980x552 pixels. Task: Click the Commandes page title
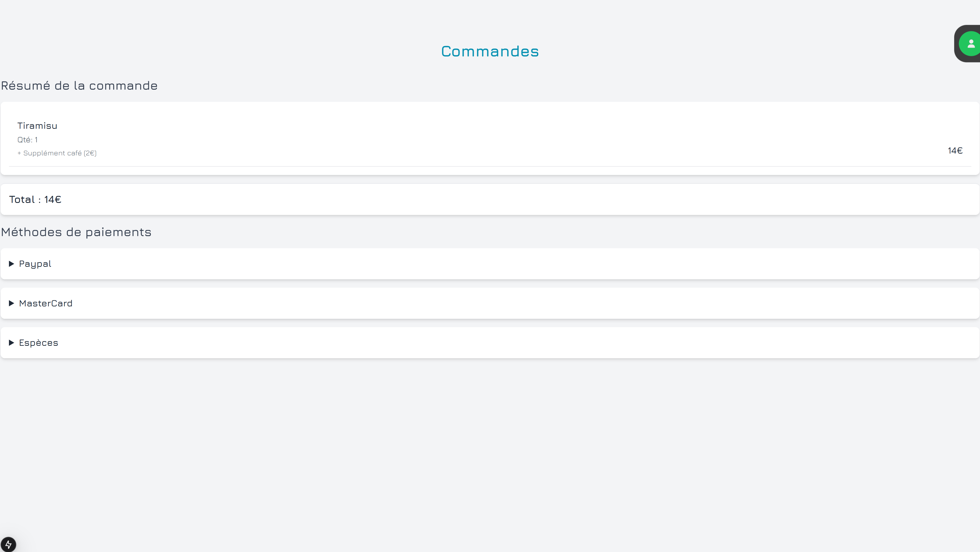click(490, 51)
